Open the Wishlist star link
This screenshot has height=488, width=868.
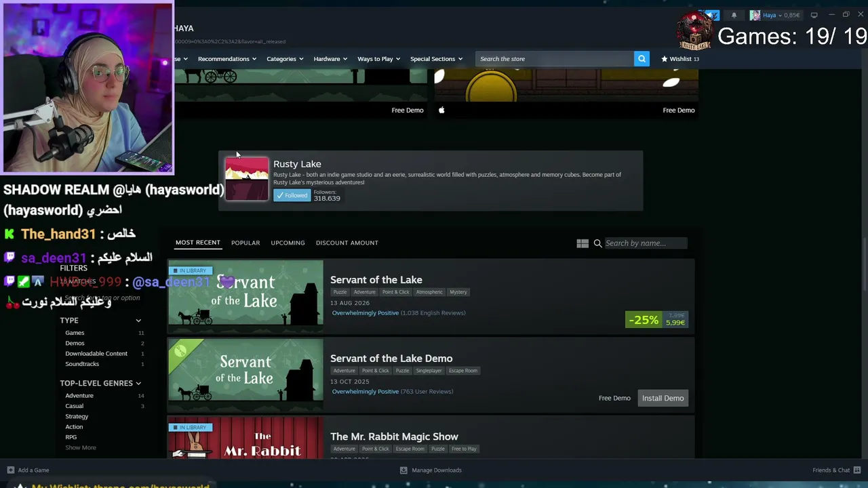(x=679, y=59)
